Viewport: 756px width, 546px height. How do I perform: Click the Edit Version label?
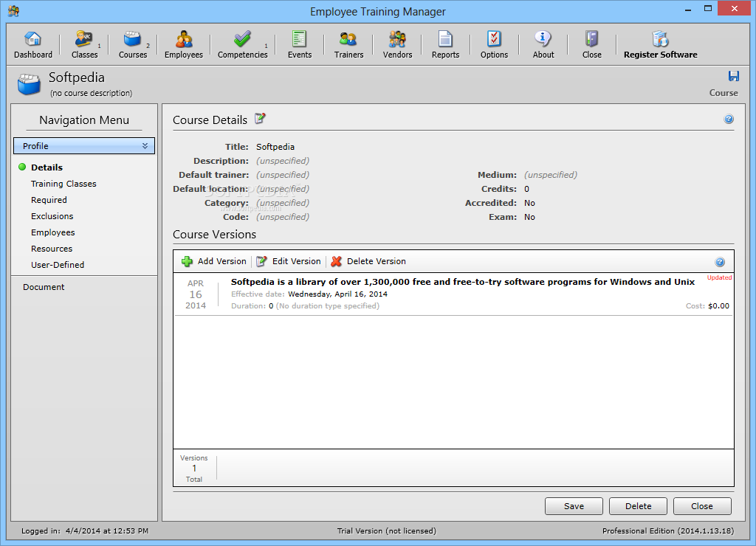pyautogui.click(x=297, y=261)
